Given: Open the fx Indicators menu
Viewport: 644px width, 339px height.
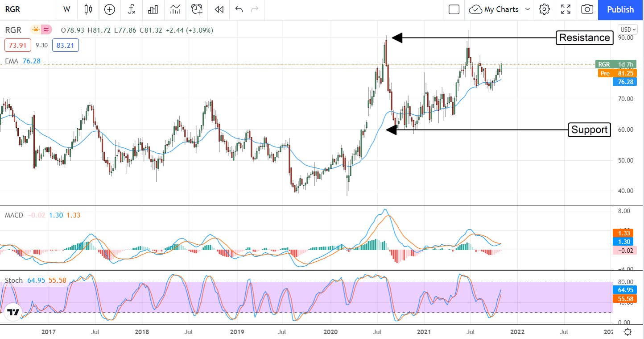Looking at the screenshot, I should click(x=132, y=9).
